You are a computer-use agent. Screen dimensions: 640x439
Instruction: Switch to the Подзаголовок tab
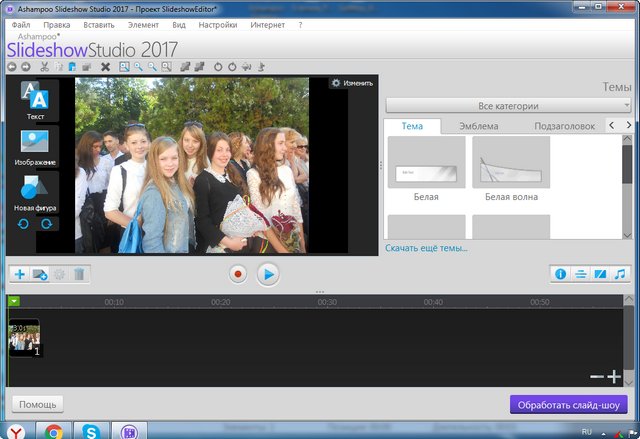[x=564, y=126]
